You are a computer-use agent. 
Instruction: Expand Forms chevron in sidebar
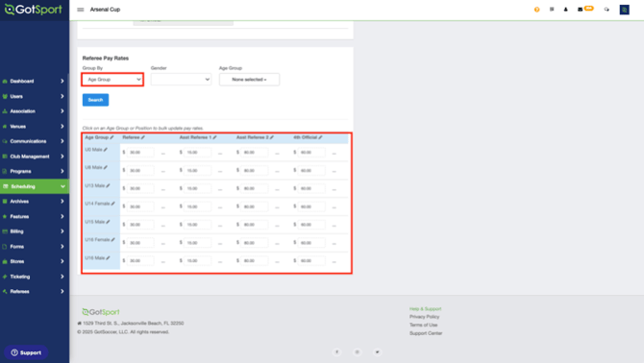tap(62, 247)
